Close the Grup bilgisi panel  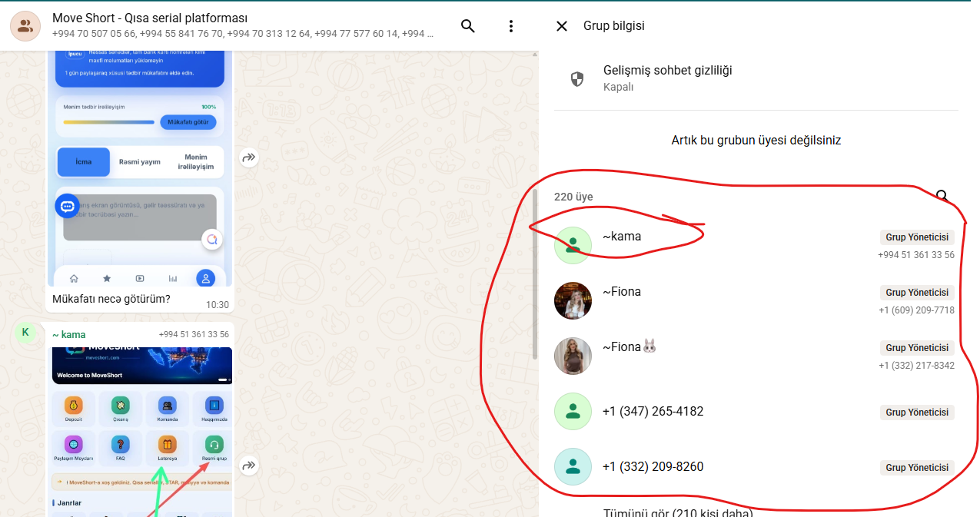(562, 26)
